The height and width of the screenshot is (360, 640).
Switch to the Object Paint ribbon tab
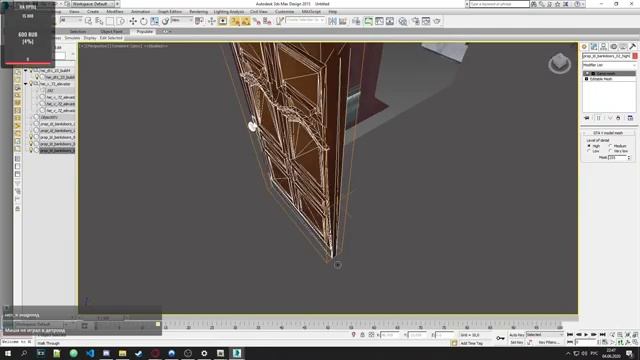click(x=111, y=31)
